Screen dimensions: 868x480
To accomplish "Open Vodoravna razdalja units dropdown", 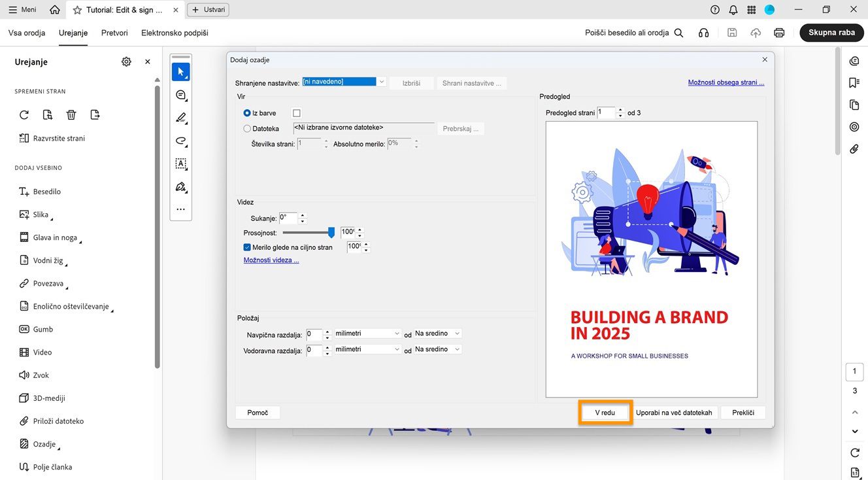I will (368, 349).
